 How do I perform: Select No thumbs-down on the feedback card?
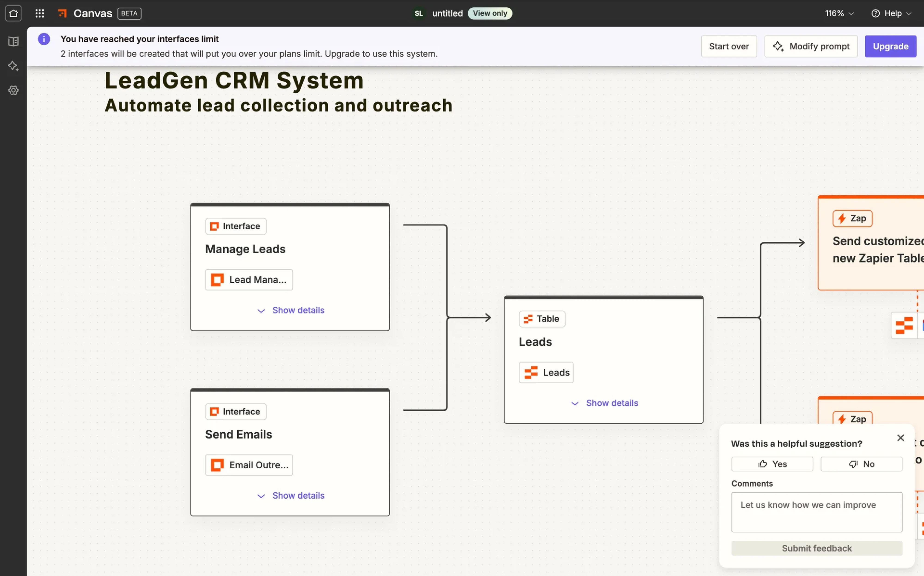tap(861, 464)
